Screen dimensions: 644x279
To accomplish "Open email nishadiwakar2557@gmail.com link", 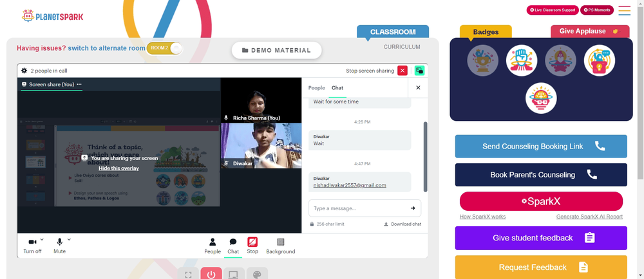I will (x=350, y=185).
